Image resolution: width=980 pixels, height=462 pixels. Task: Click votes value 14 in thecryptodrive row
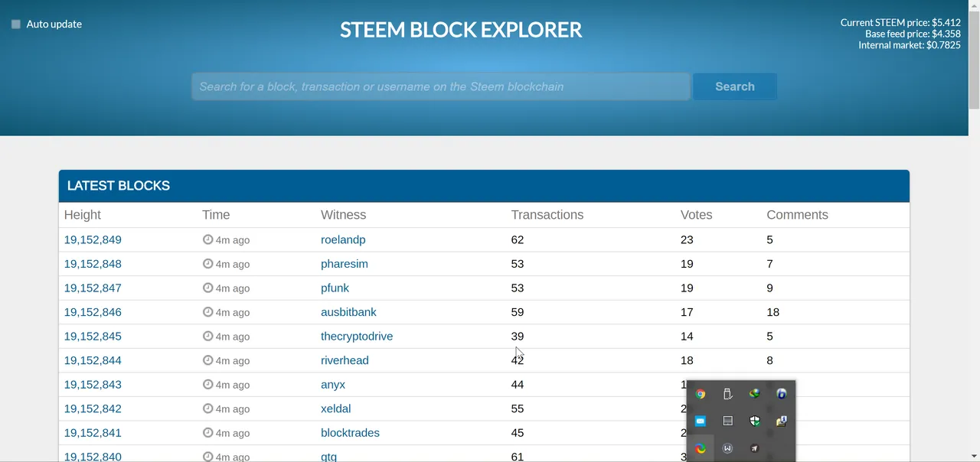687,337
